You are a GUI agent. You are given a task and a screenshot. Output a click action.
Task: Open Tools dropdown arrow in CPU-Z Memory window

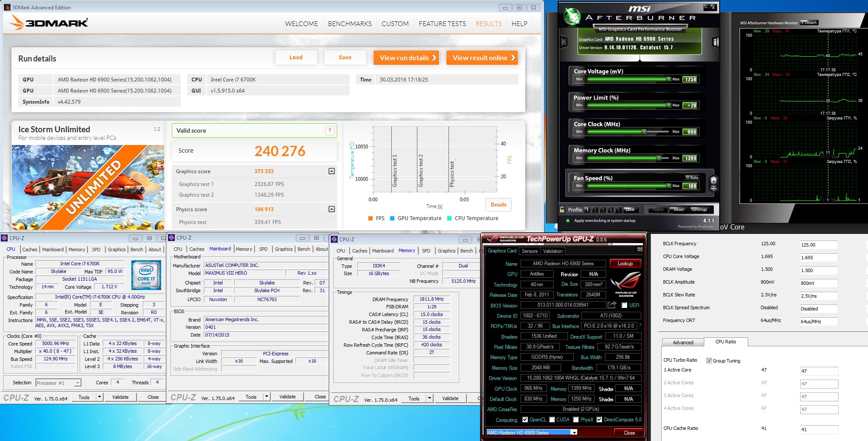click(x=429, y=398)
